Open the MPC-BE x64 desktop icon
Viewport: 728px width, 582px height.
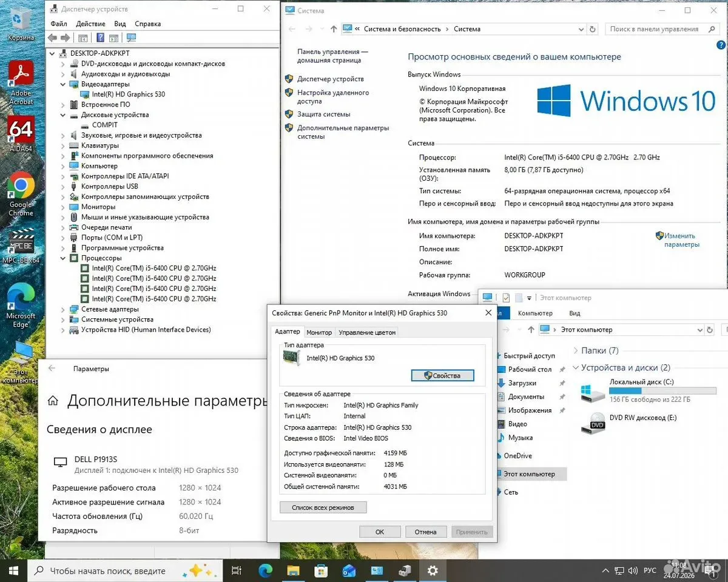[x=21, y=246]
